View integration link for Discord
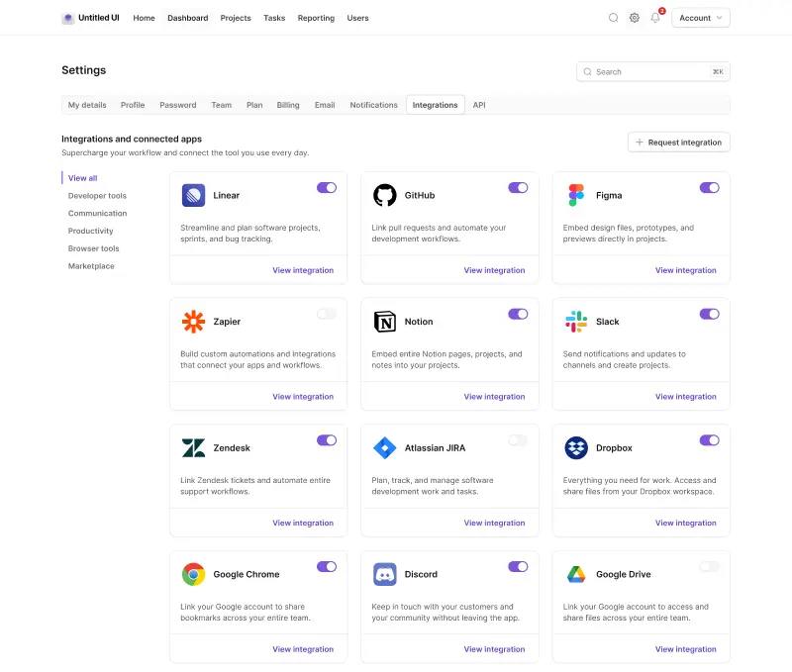Viewport: 792px width, 672px height. [x=494, y=649]
